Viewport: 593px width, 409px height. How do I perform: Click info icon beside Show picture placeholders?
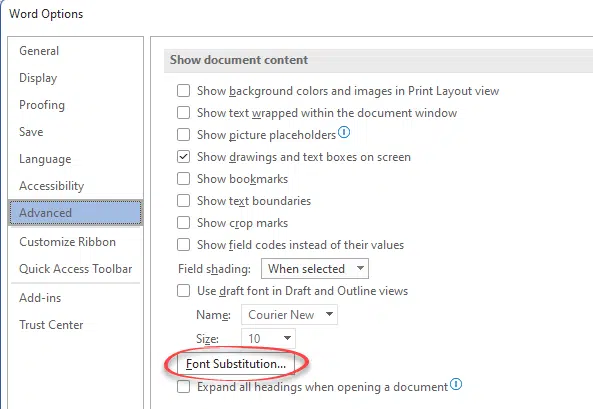point(344,132)
